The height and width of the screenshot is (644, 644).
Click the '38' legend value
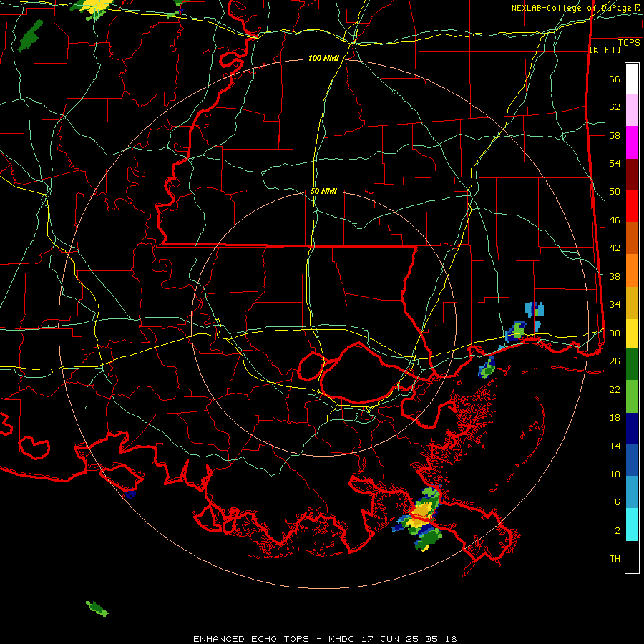point(615,276)
